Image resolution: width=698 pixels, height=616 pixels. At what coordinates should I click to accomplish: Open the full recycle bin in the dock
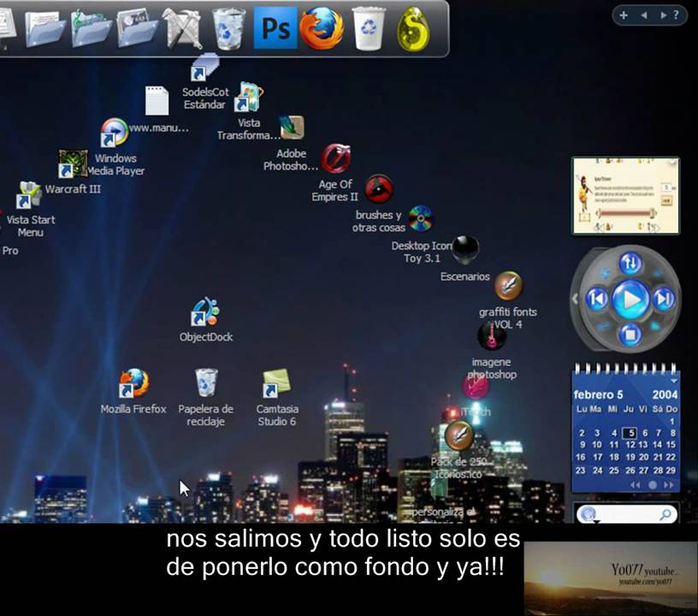(228, 29)
